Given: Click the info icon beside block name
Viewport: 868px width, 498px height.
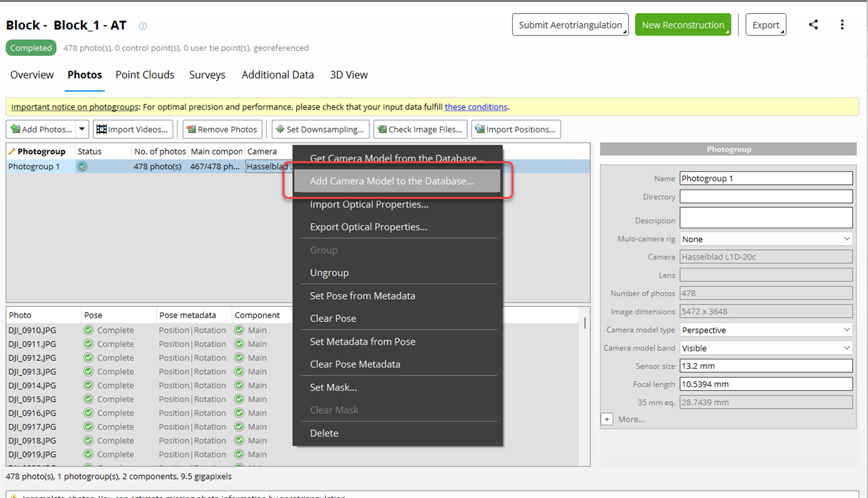Looking at the screenshot, I should (x=143, y=26).
